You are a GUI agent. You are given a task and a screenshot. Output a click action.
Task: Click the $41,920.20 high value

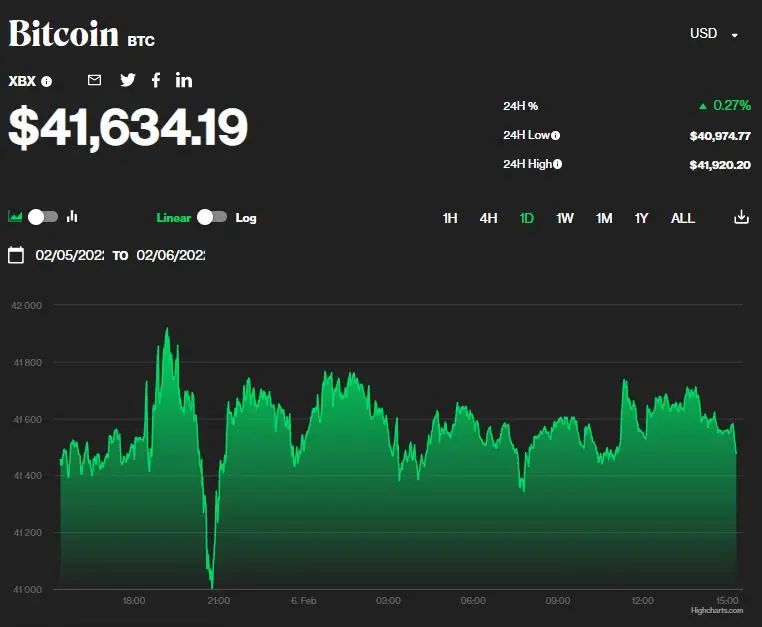pos(720,165)
